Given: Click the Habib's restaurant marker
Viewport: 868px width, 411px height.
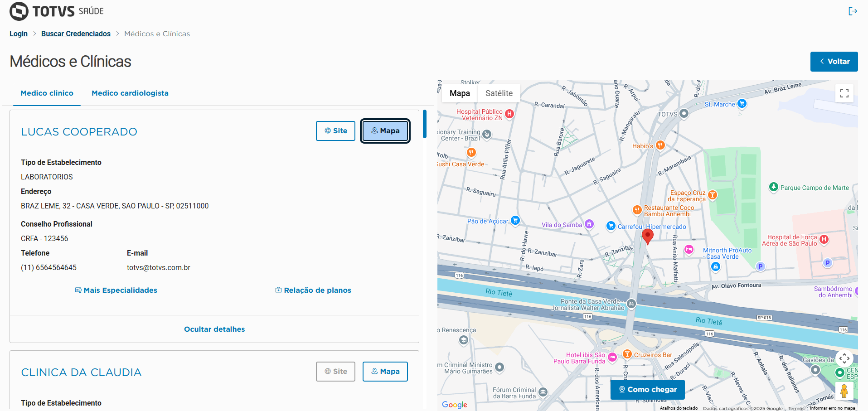Looking at the screenshot, I should [x=660, y=145].
